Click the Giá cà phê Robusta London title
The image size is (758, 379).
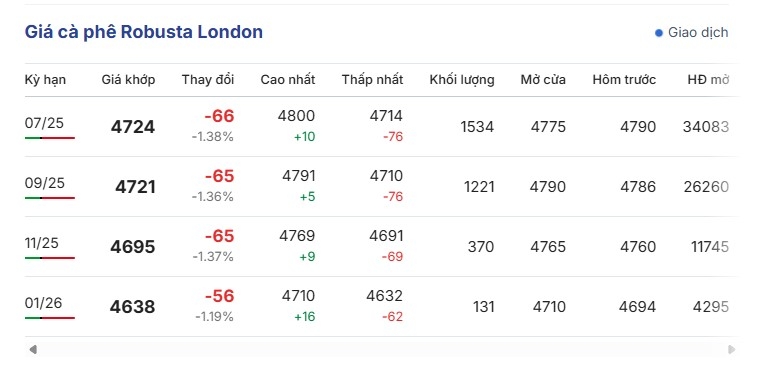tap(144, 32)
